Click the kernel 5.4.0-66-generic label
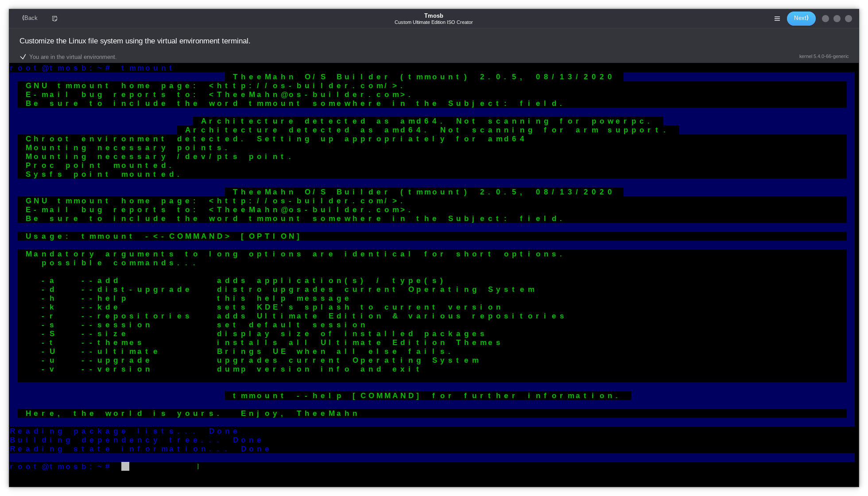The height and width of the screenshot is (496, 868). (824, 56)
